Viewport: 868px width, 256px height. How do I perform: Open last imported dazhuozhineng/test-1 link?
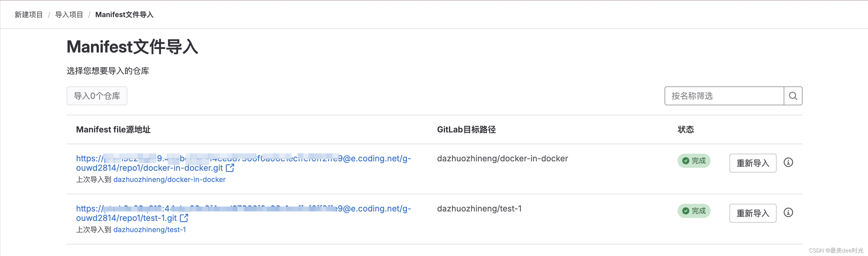pyautogui.click(x=149, y=230)
